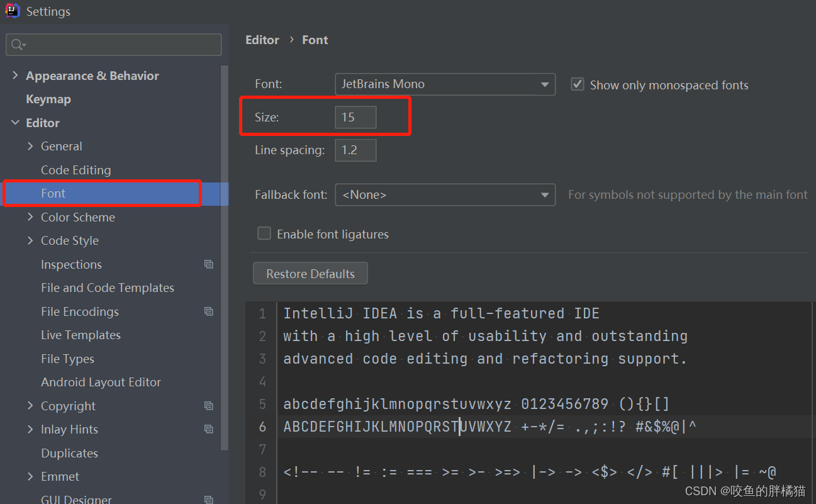Expand the Copyright node
Viewport: 816px width, 504px height.
click(30, 406)
